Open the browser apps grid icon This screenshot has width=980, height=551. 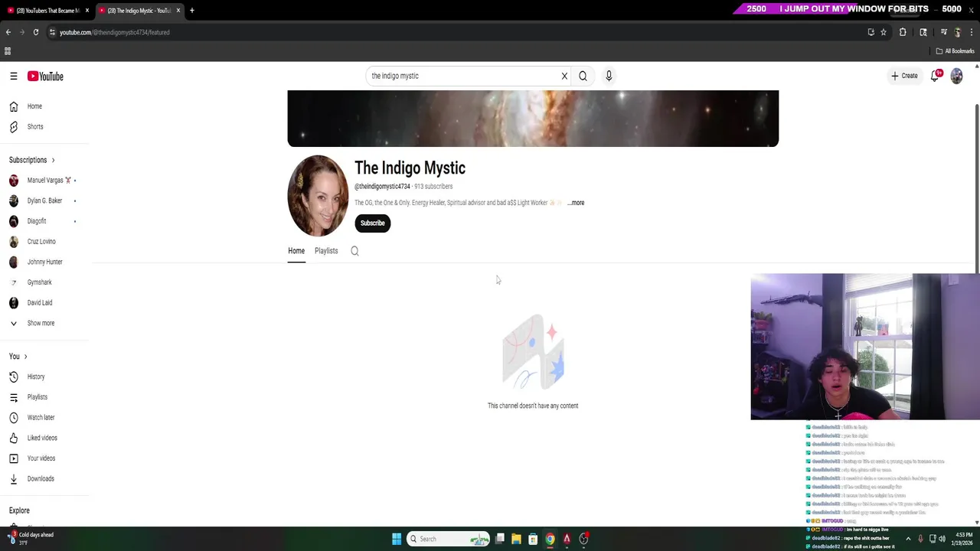[8, 51]
